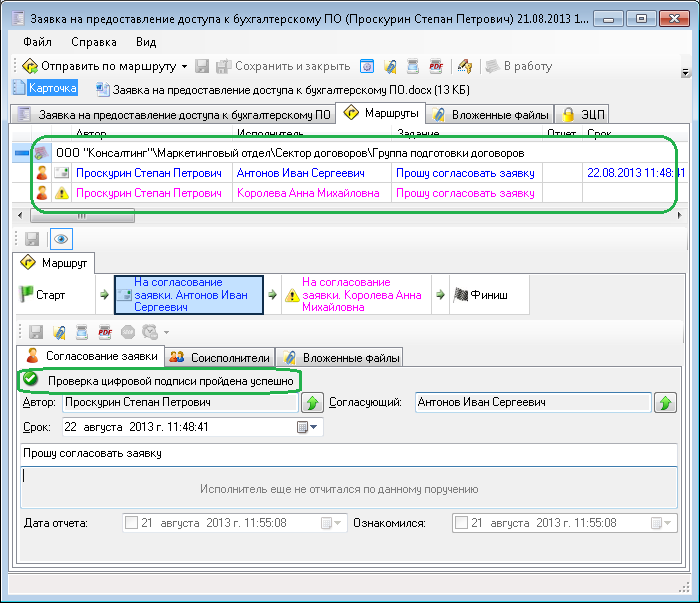Select stage 'На согласование заявки. Королева Анна Михайловна'
This screenshot has height=603, width=700.
click(x=357, y=295)
